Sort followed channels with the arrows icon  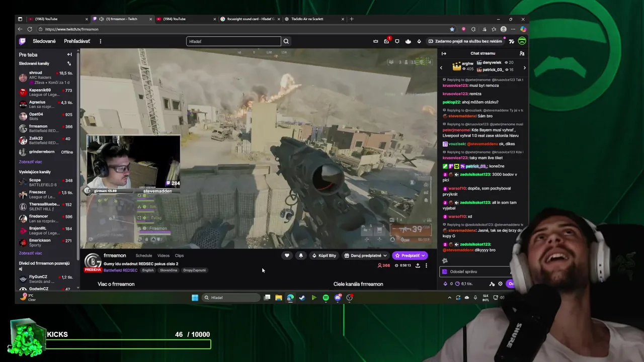pyautogui.click(x=69, y=64)
